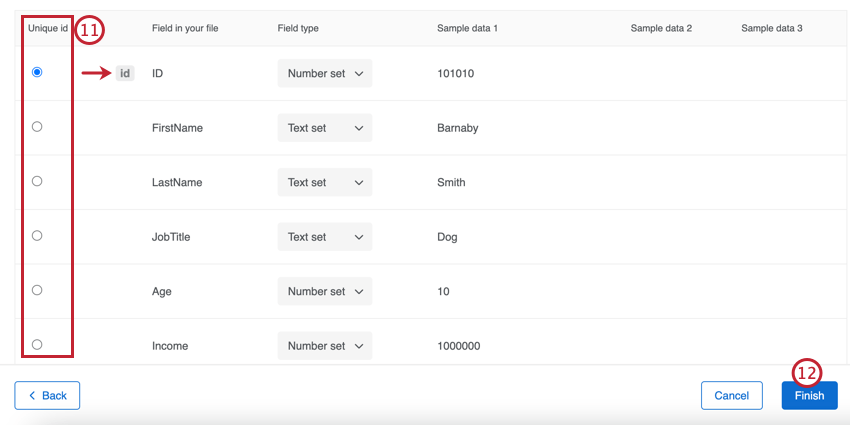Click the Finish button
Screen dimensions: 850x425
coord(809,395)
